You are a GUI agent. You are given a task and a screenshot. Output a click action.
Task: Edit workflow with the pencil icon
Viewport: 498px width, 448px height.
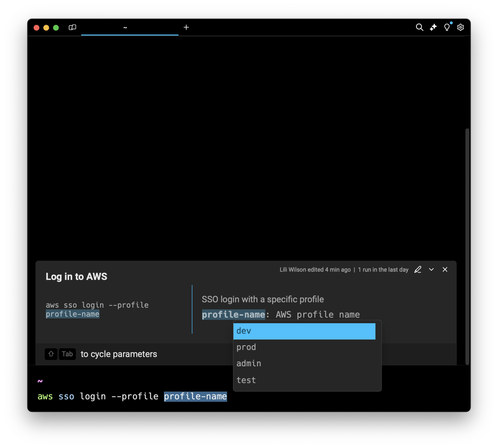pyautogui.click(x=418, y=270)
